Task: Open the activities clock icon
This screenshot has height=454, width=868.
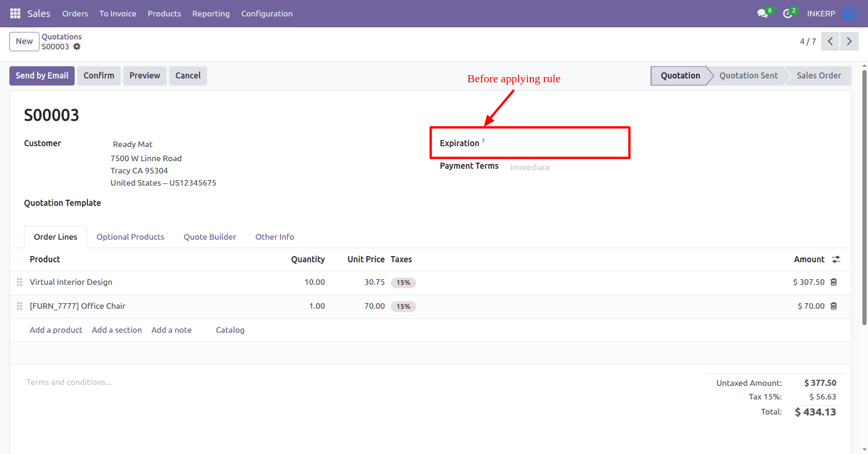Action: coord(788,14)
